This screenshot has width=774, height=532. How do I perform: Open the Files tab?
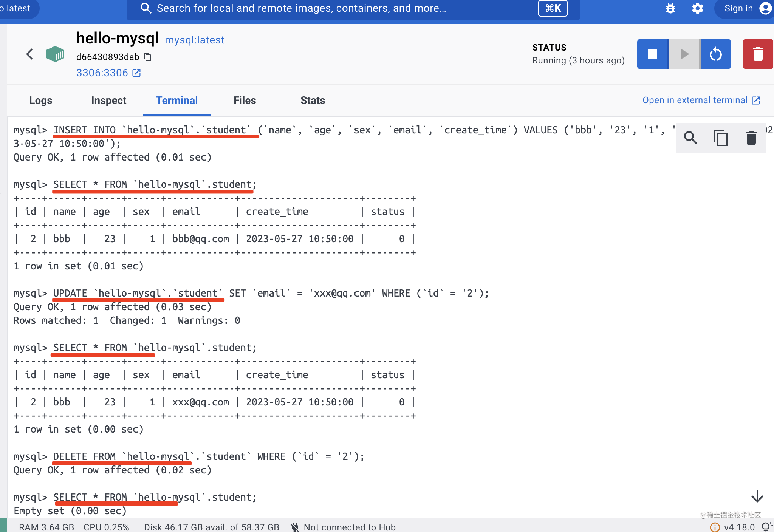tap(245, 101)
